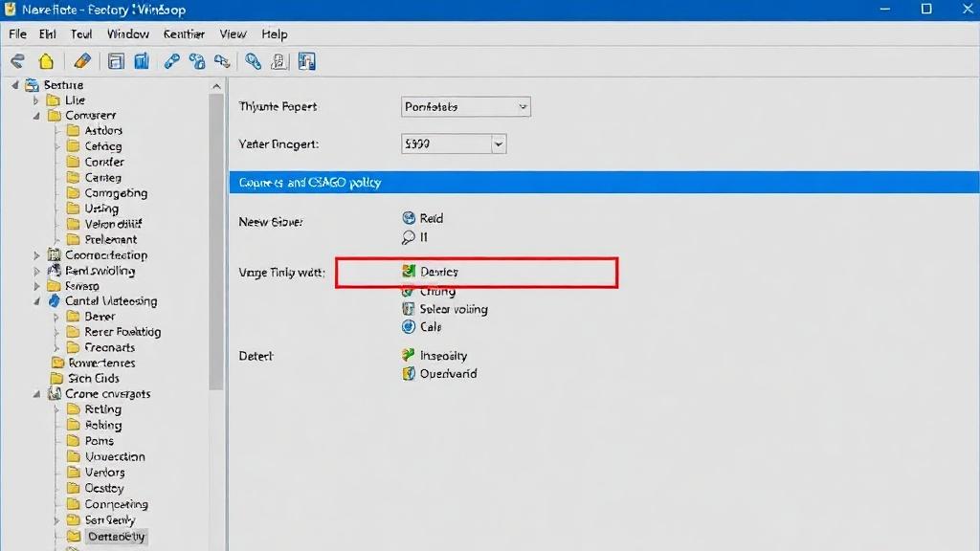This screenshot has height=551, width=980.
Task: Open the 5300 dropdown arrow
Action: click(498, 144)
